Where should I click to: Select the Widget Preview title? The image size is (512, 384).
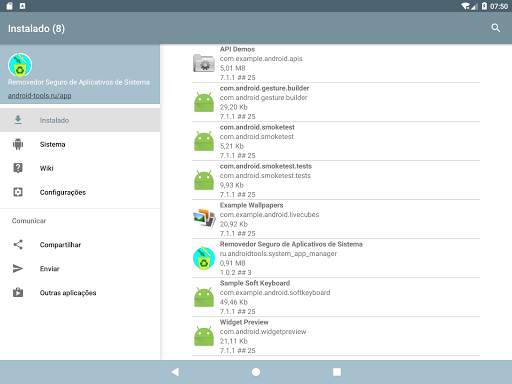click(x=244, y=322)
